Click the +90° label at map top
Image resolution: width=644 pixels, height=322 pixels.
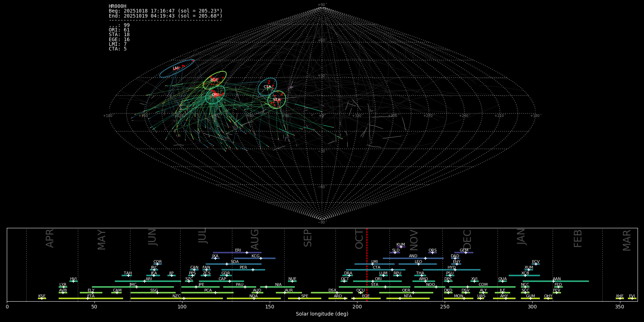coord(322,5)
